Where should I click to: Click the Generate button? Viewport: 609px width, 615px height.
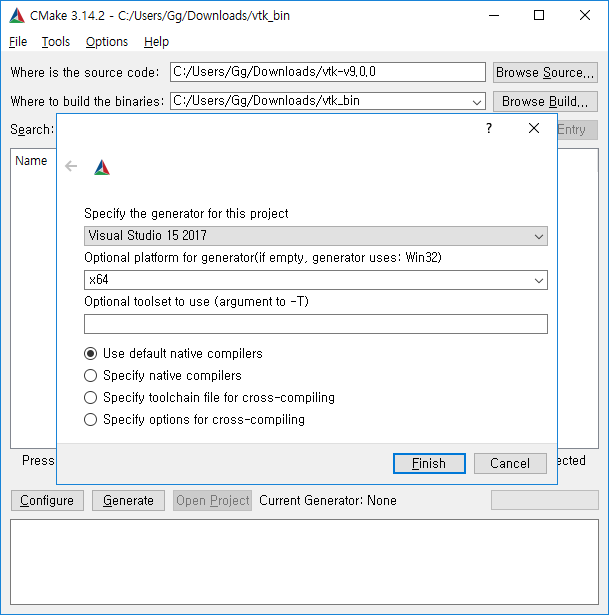pos(128,500)
